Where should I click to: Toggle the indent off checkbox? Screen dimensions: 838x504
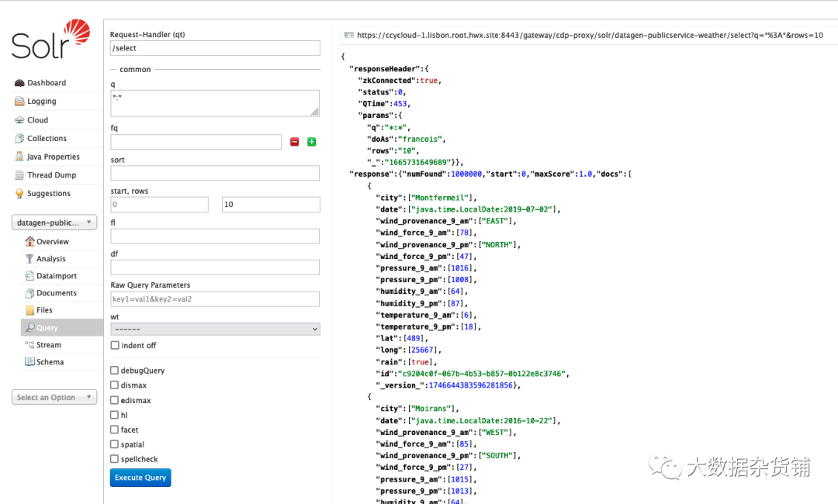coord(114,345)
